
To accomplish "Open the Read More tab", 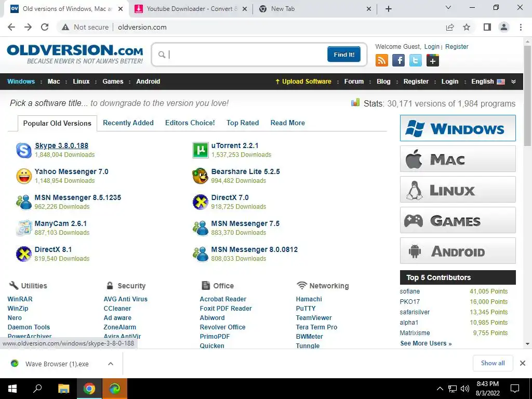I will pyautogui.click(x=288, y=123).
